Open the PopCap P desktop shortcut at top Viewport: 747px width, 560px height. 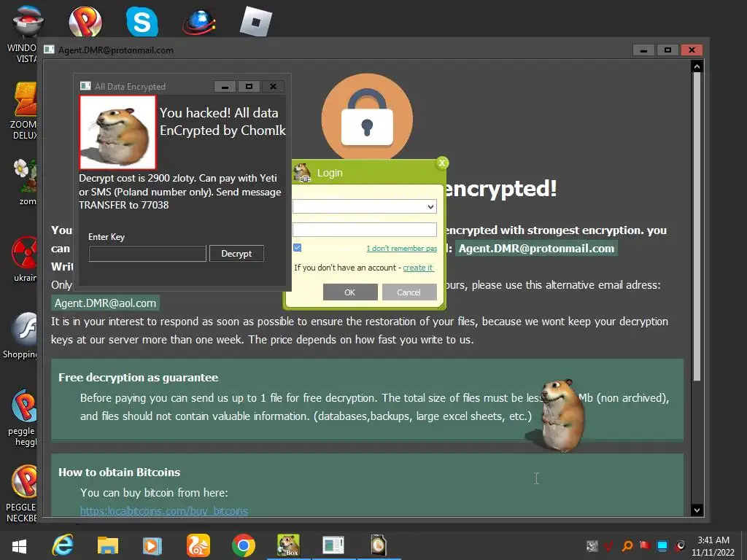(85, 21)
